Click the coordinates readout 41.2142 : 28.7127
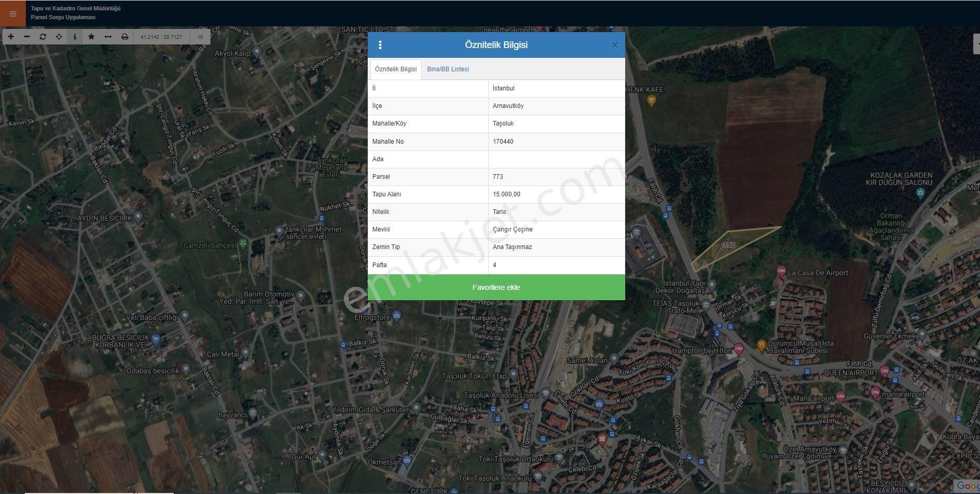980x494 pixels. point(161,37)
